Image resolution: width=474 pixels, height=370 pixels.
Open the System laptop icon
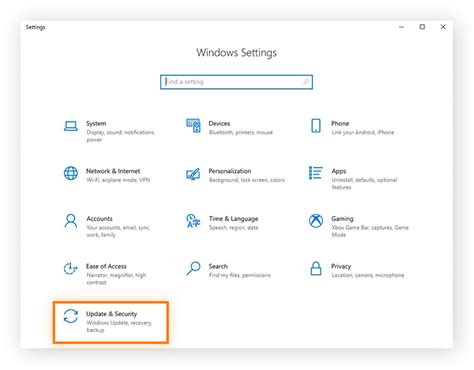(71, 126)
